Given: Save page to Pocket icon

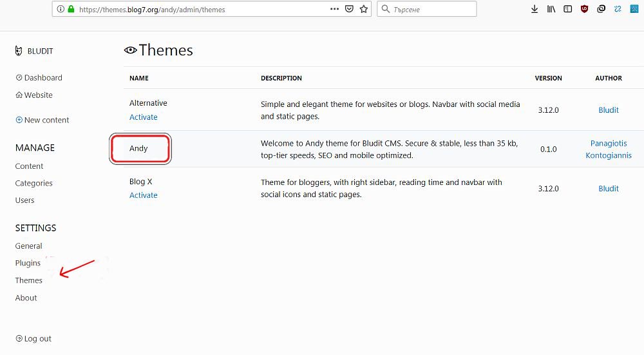Looking at the screenshot, I should click(x=349, y=10).
